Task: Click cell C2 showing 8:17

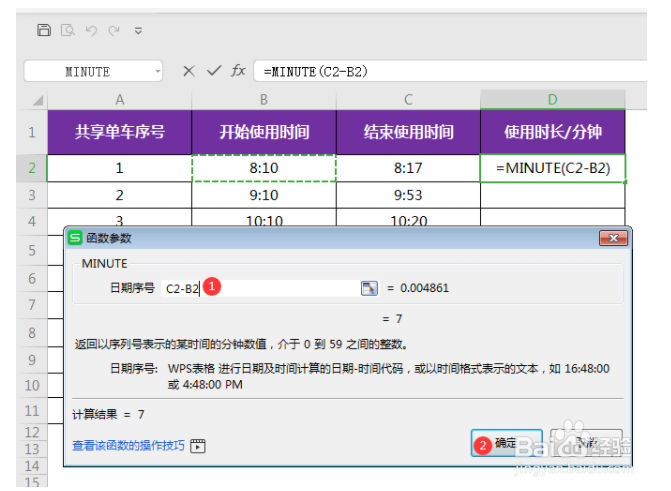Action: pos(408,168)
